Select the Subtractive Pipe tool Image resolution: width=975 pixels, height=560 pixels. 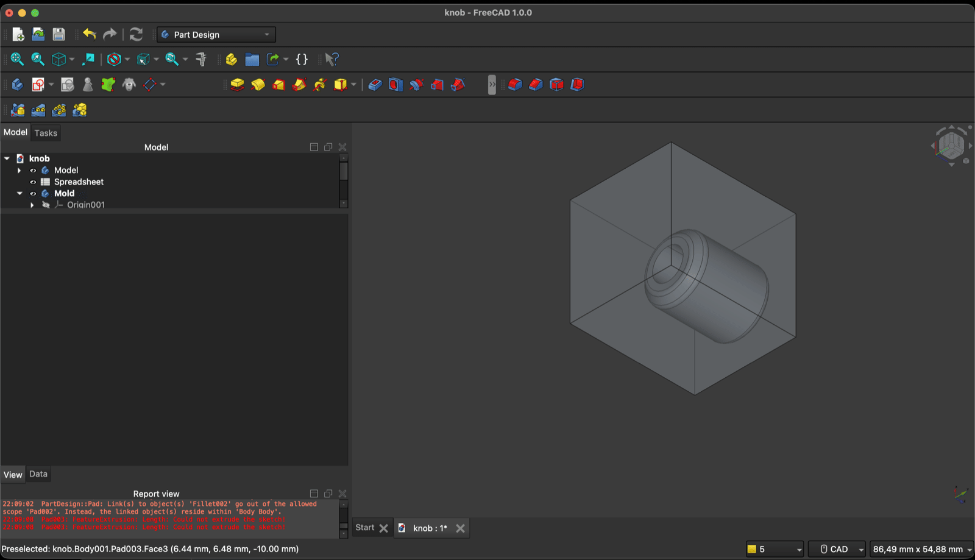click(x=458, y=85)
